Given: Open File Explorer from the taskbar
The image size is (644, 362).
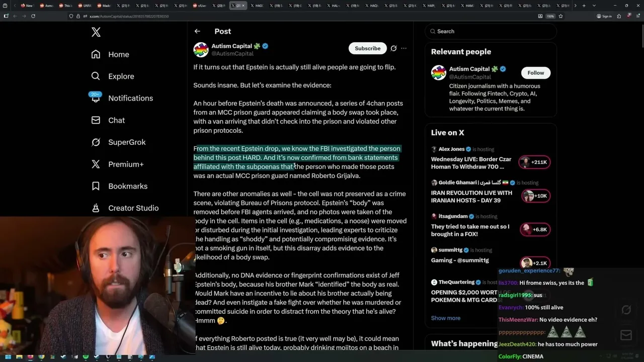Looking at the screenshot, I should (x=19, y=357).
